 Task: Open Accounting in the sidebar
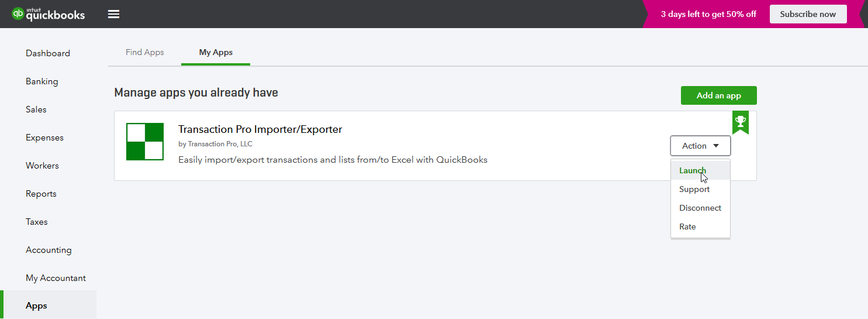48,250
